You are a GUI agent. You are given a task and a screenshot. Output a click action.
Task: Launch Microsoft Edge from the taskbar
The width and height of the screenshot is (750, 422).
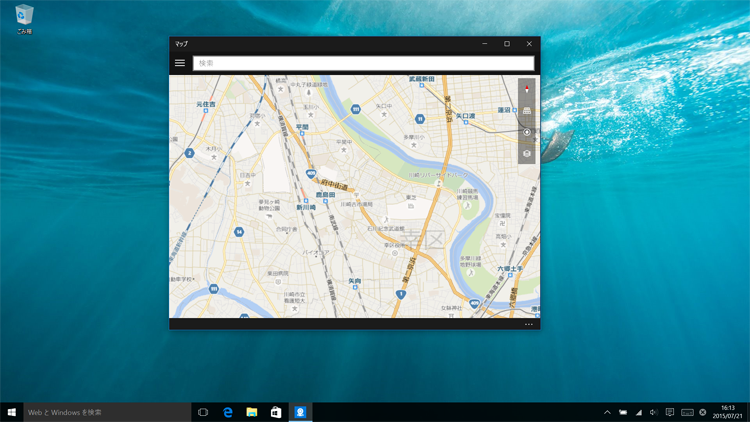click(228, 412)
